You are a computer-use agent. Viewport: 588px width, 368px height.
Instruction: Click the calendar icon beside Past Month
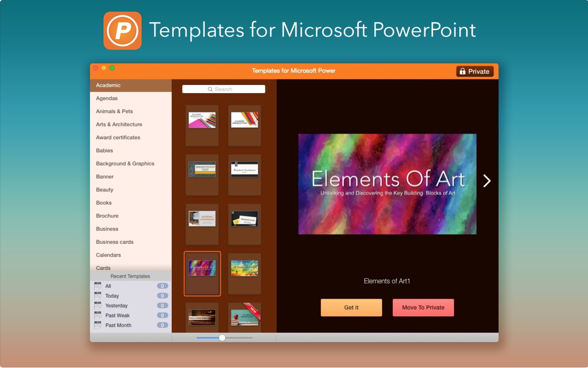(x=98, y=325)
